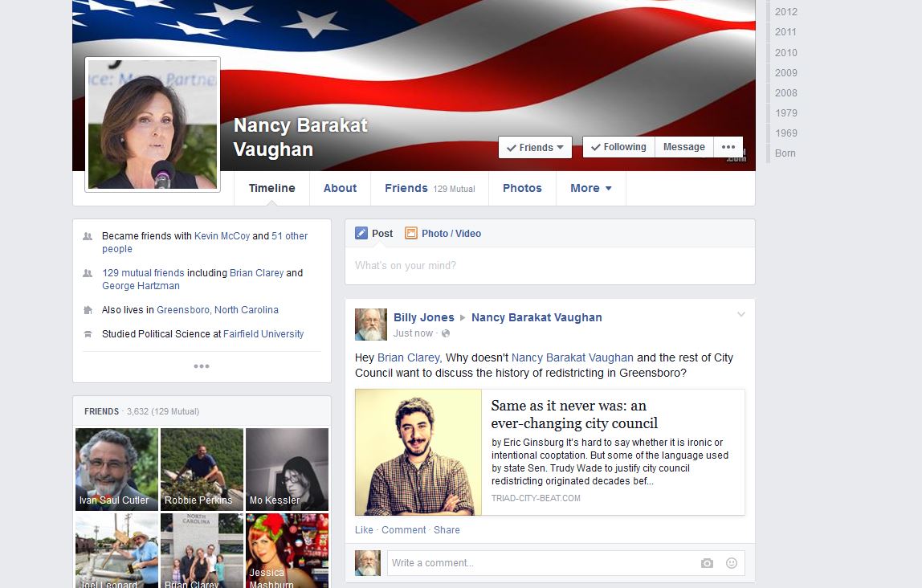Viewport: 922px width, 588px height.
Task: Open the Friends tab with 129 Mutual
Action: coord(430,188)
